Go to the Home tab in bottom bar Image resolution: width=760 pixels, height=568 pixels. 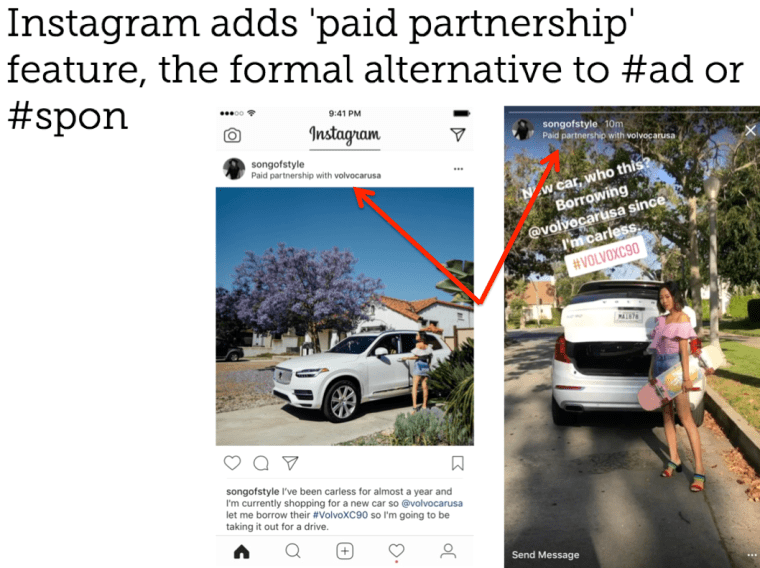pyautogui.click(x=241, y=552)
